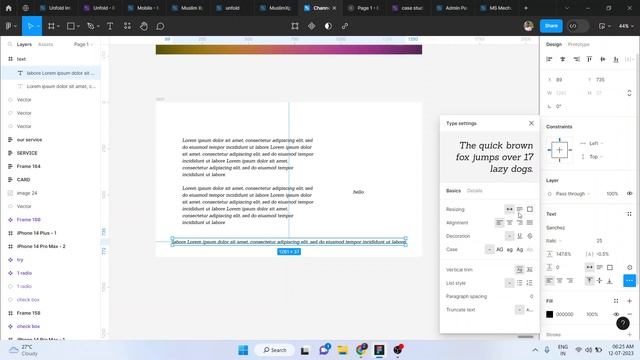Select the Basics tab in Type settings

click(x=453, y=191)
